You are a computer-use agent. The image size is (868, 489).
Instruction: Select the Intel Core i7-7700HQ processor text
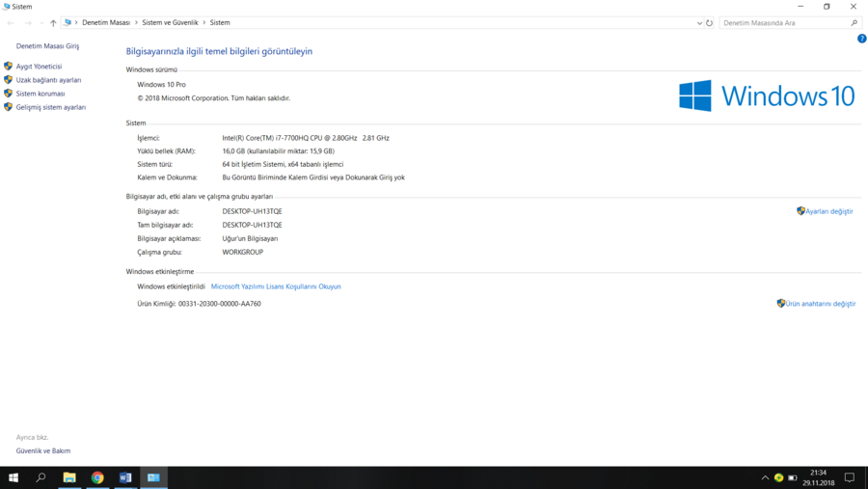pos(306,138)
